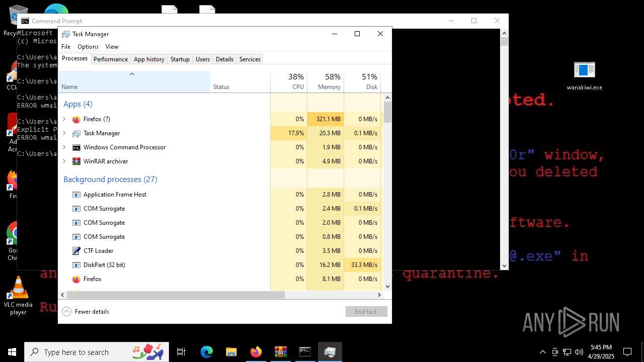Expand the WinRAR archiver entry
Screen dimensions: 644x362
point(64,161)
